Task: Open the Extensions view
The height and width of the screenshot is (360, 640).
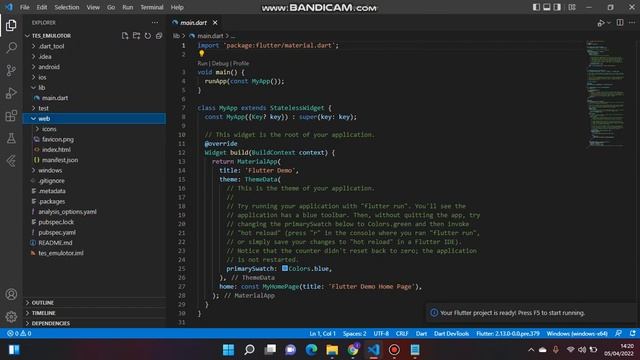Action: 11,116
